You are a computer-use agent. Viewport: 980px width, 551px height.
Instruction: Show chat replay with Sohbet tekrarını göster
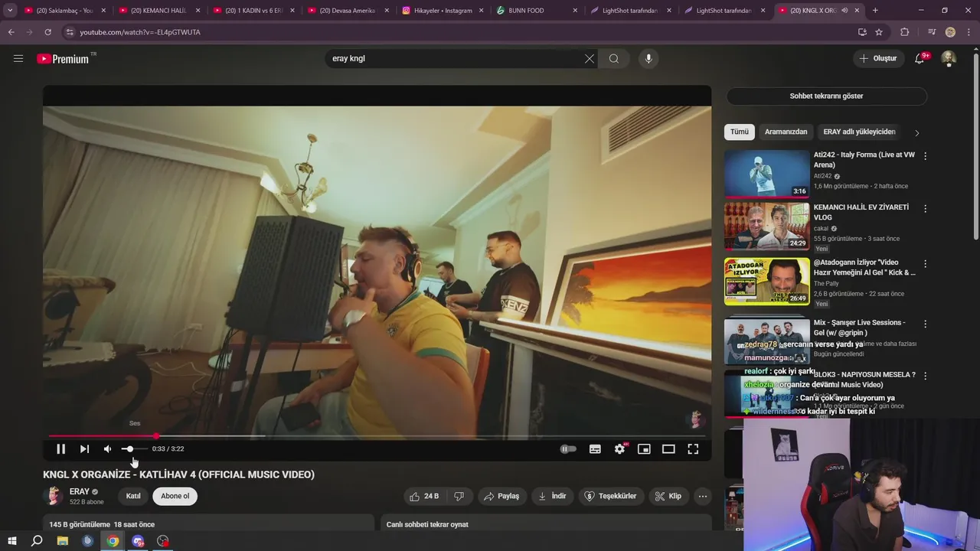coord(826,96)
